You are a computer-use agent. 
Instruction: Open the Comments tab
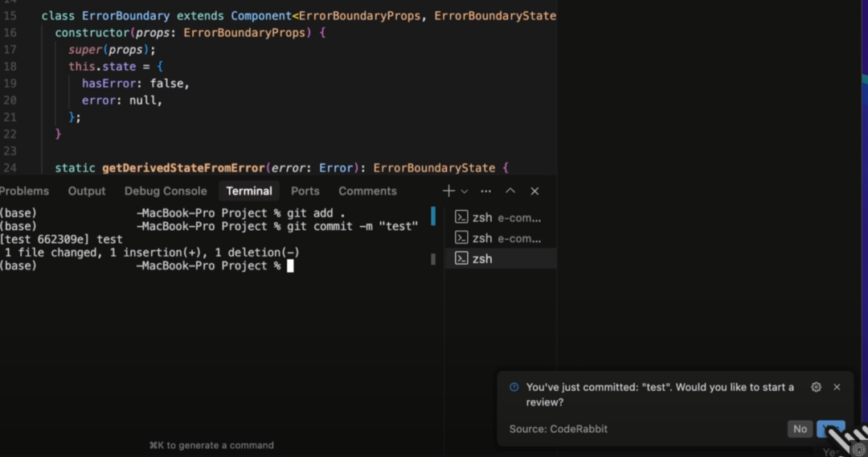[367, 191]
